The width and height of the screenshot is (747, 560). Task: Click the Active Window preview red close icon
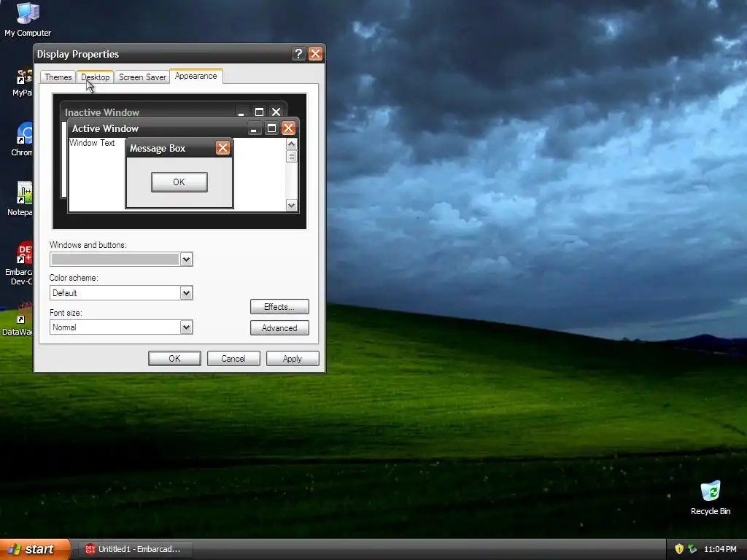tap(288, 128)
